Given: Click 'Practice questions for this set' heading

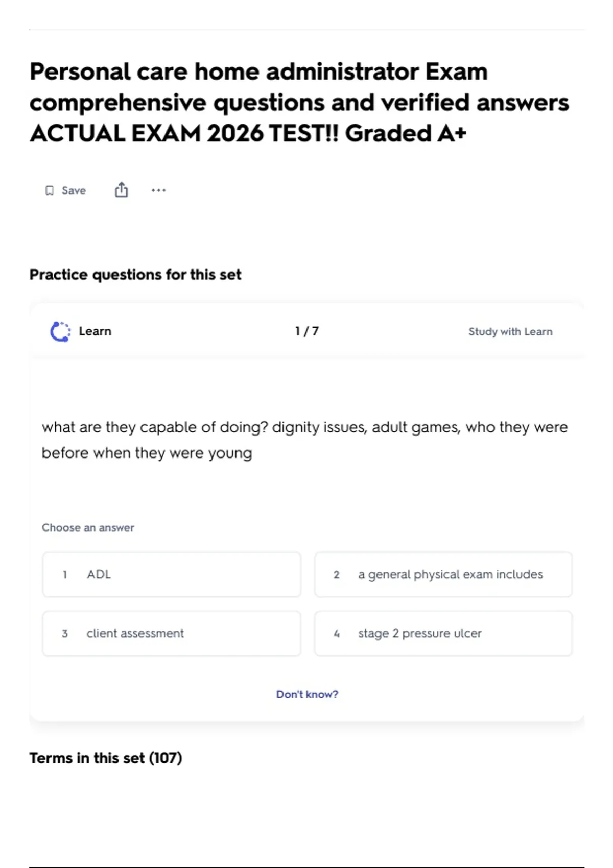Looking at the screenshot, I should point(135,275).
